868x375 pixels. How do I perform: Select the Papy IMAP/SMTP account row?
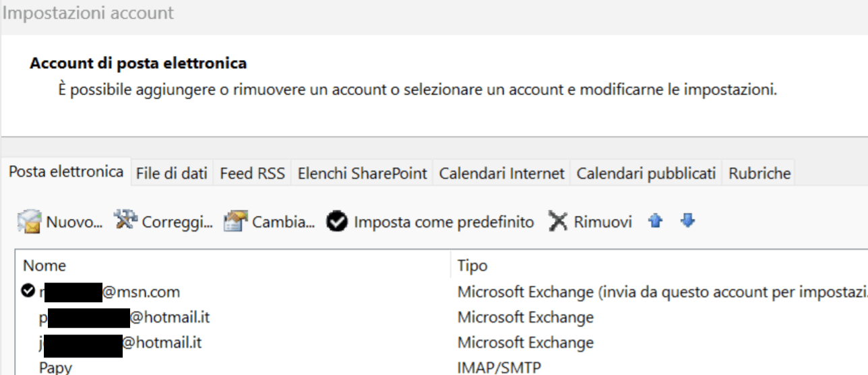point(441,368)
